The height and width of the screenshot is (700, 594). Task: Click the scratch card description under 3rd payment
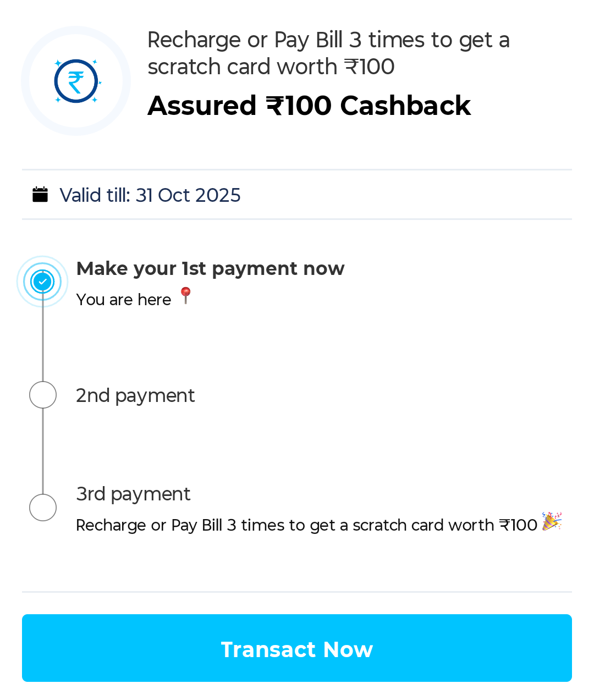[x=306, y=525]
